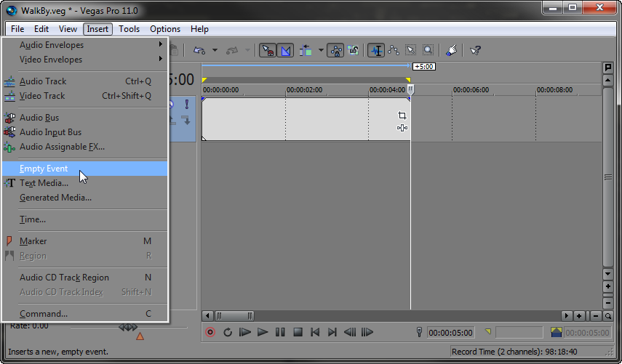
Task: Select the Selection Edit tool
Action: pos(410,50)
